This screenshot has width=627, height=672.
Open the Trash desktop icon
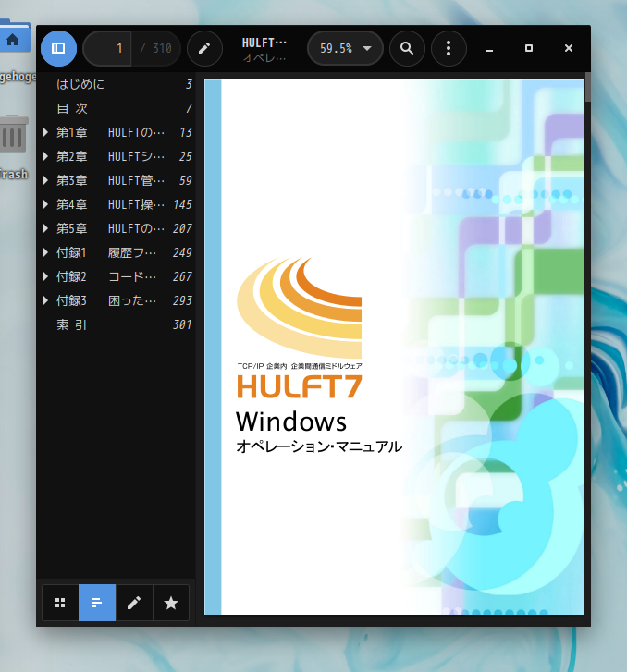14,134
